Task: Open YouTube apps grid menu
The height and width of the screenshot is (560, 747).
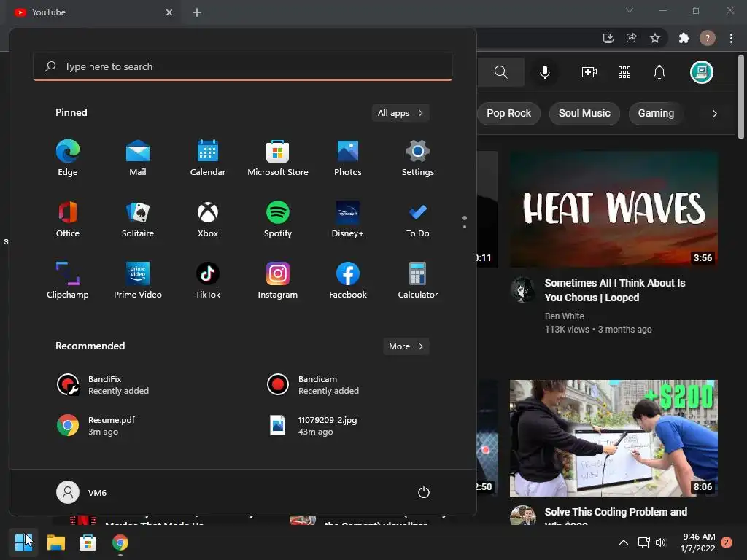Action: point(624,72)
